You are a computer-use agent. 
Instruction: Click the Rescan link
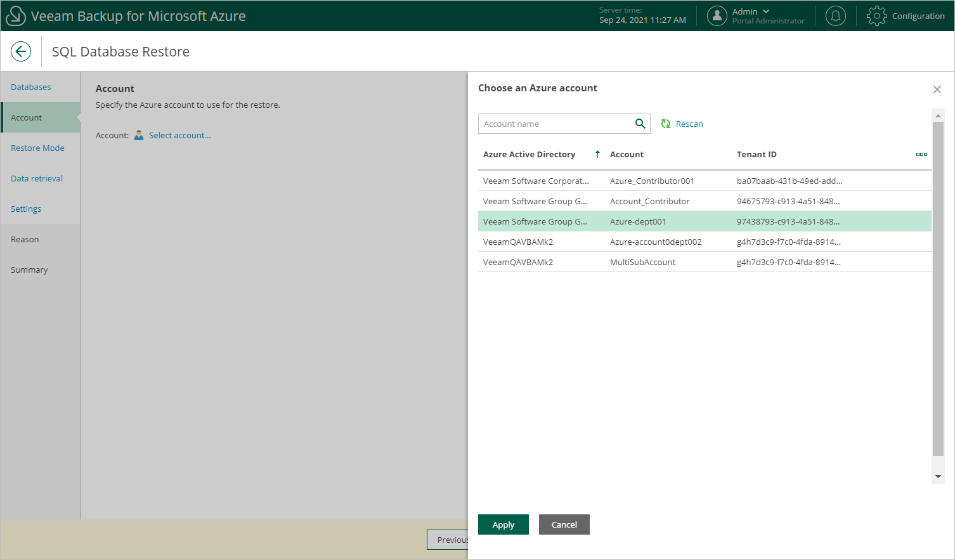[689, 124]
